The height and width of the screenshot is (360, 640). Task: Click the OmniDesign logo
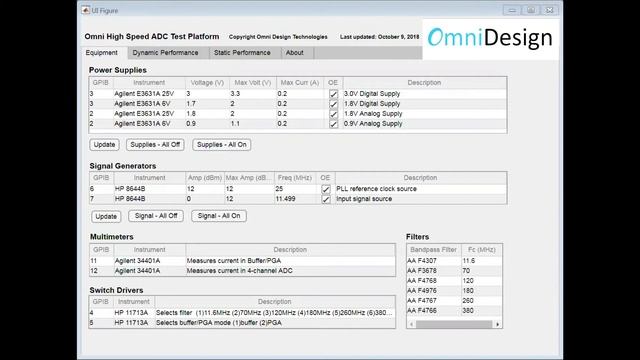click(490, 38)
